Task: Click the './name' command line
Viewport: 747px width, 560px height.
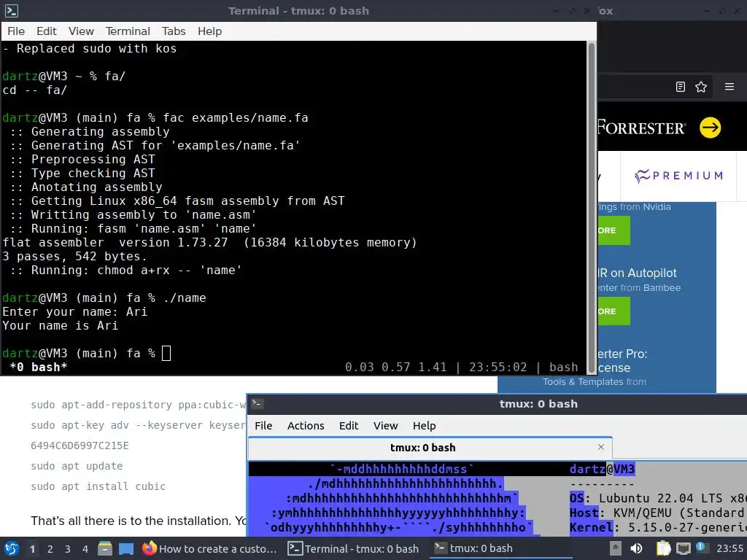Action: 185,298
